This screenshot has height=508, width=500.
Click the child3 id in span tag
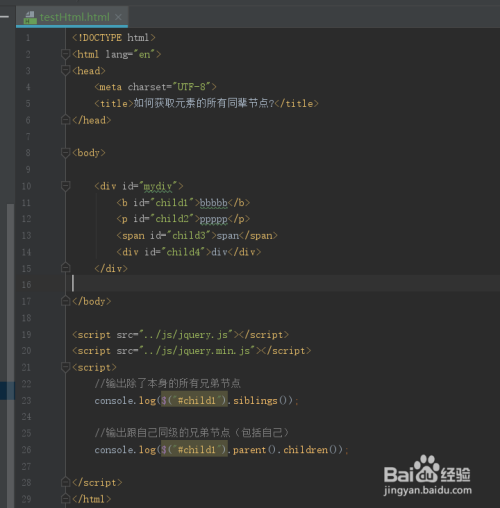click(x=189, y=235)
